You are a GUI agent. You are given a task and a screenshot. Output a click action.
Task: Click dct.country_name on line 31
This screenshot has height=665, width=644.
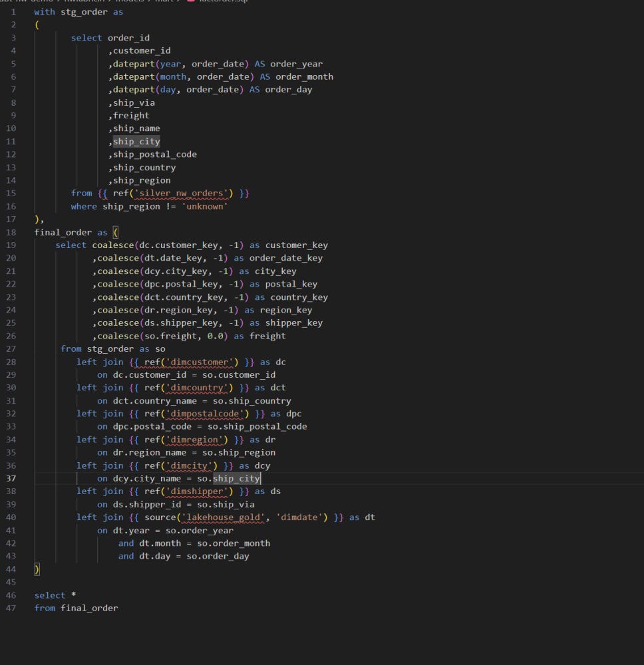pos(155,401)
